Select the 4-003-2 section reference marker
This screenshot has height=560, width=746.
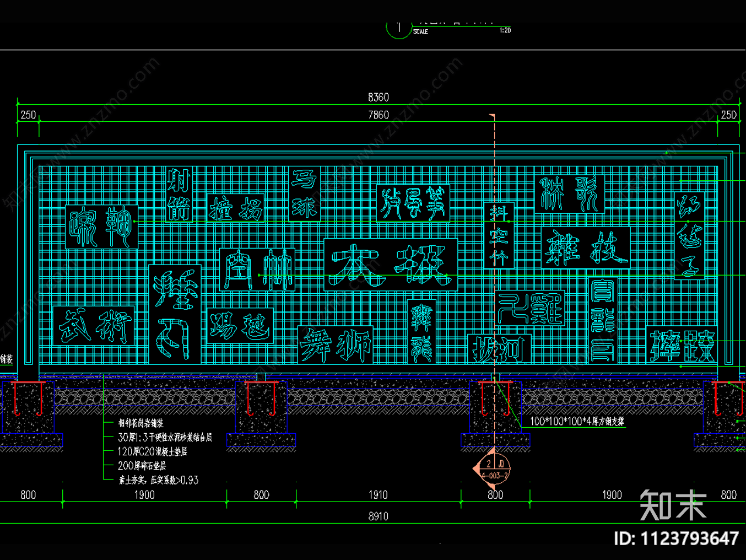pos(494,469)
